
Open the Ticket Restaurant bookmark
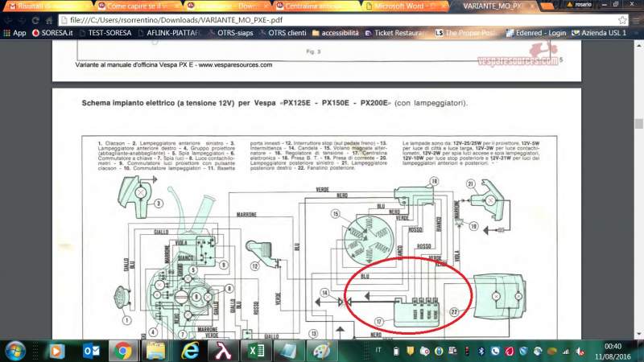(x=394, y=33)
